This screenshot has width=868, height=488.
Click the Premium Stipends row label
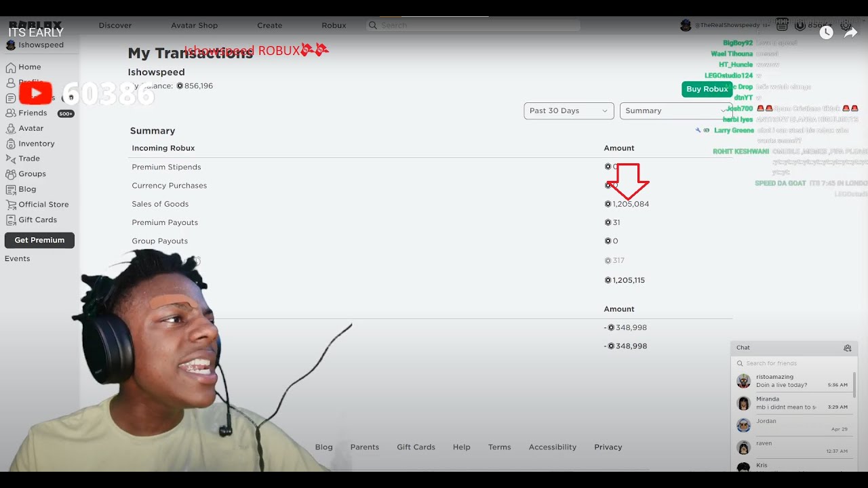point(166,167)
